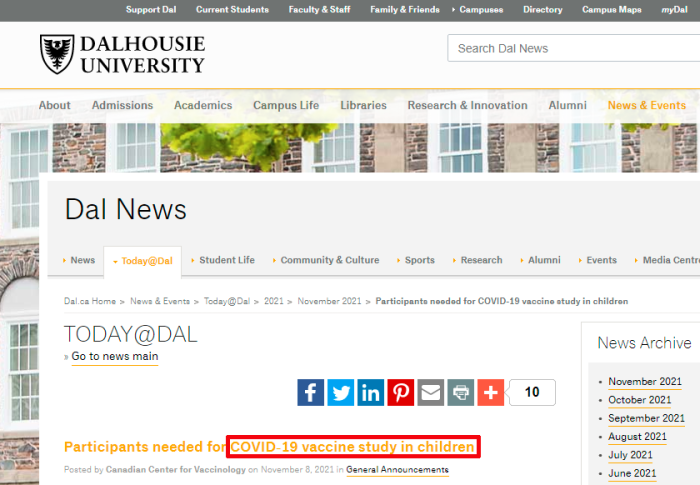Open Faculty & Staff link
The width and height of the screenshot is (700, 485).
319,9
